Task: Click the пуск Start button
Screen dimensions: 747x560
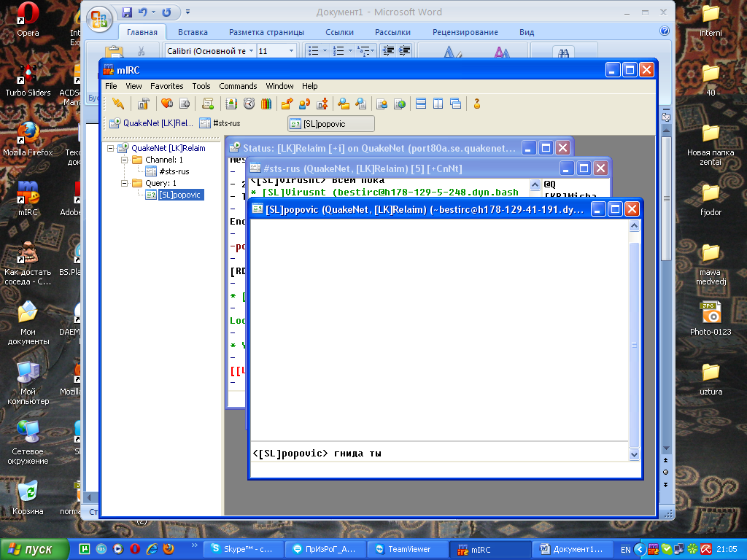Action: tap(34, 550)
